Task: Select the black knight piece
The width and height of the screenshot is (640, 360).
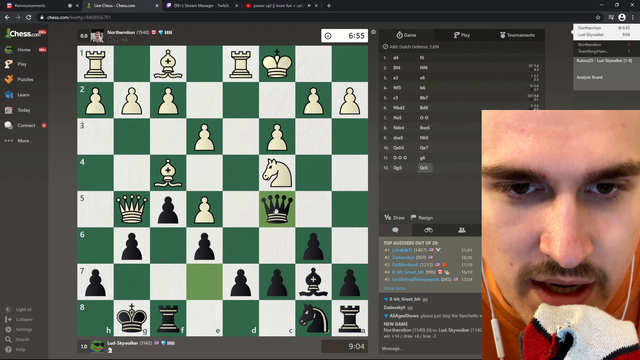Action: 313,318
